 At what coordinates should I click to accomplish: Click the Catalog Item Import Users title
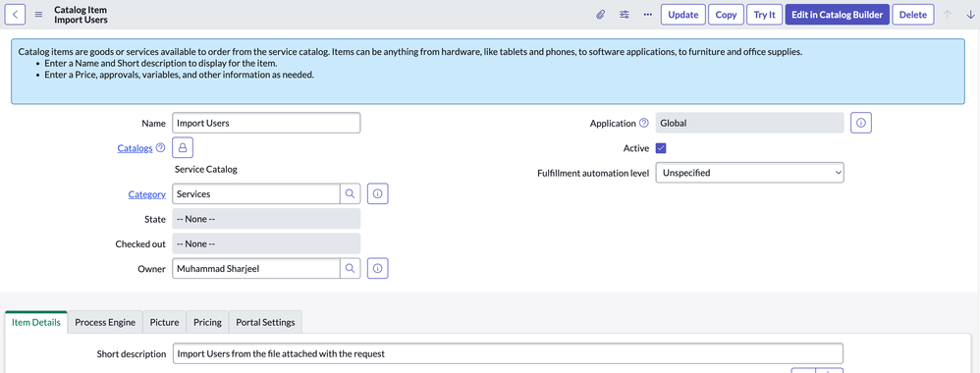click(x=81, y=15)
